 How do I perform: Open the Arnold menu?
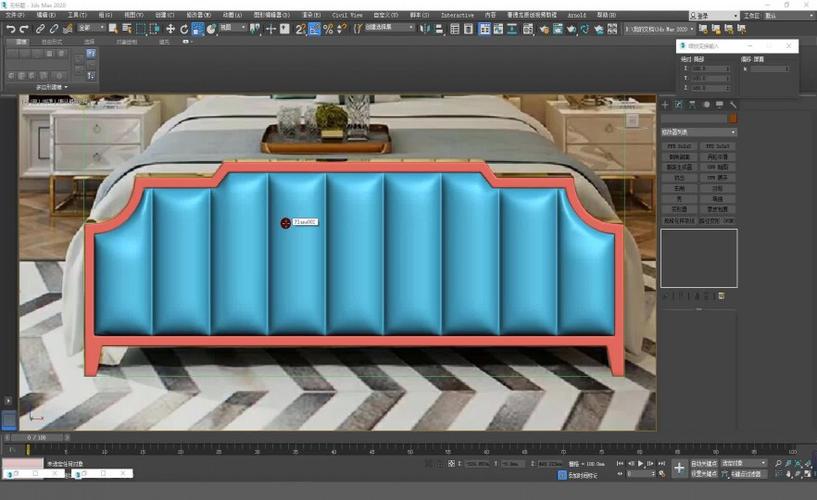[577, 16]
